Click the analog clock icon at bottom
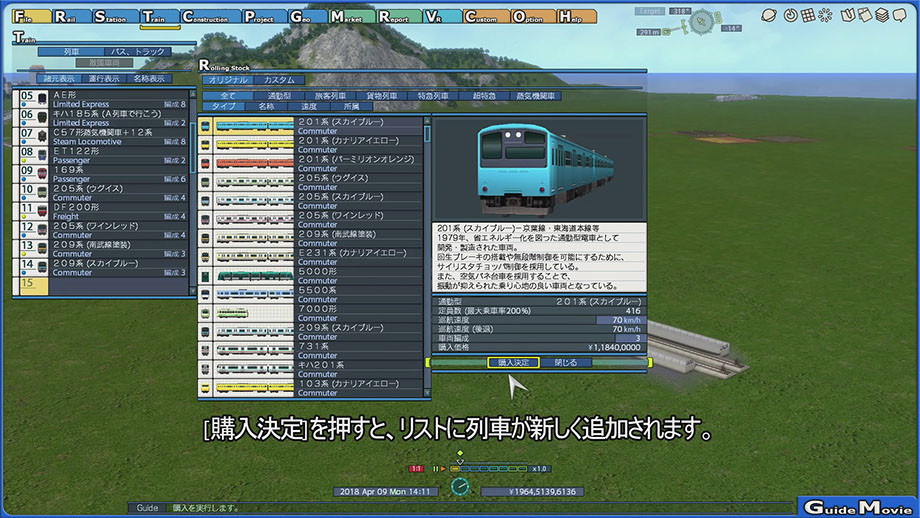This screenshot has width=920, height=518. 459,486
